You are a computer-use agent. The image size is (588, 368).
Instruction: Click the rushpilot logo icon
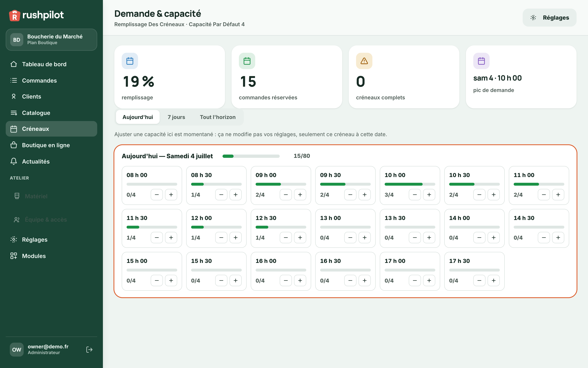point(14,15)
